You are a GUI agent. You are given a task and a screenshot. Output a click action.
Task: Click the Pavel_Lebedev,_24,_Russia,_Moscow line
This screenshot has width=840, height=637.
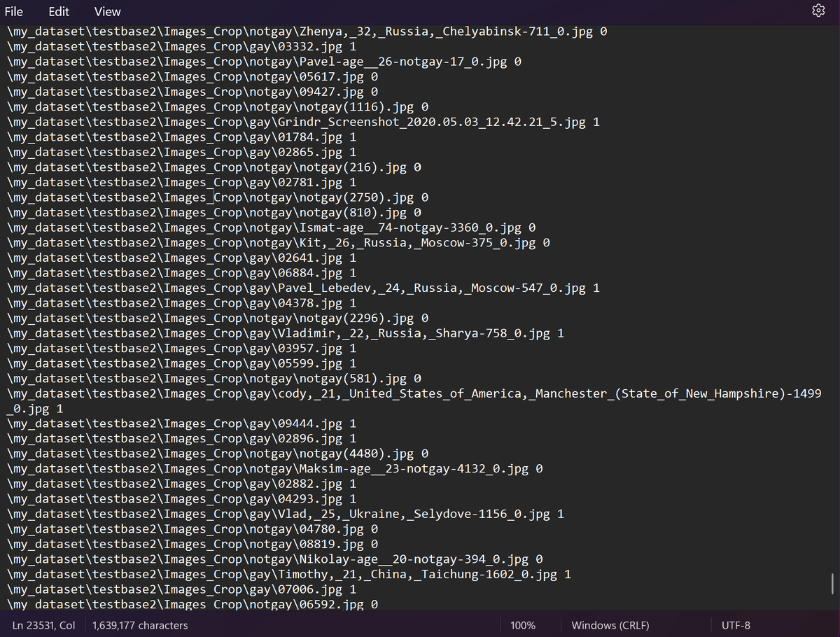coord(303,288)
